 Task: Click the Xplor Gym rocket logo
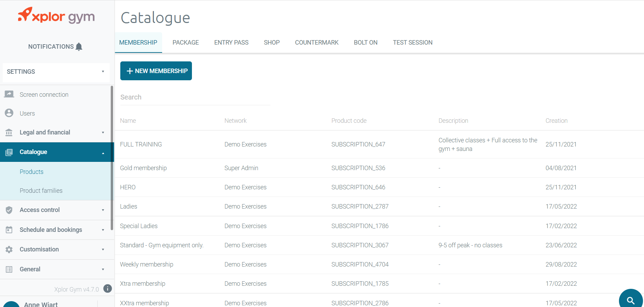click(56, 15)
